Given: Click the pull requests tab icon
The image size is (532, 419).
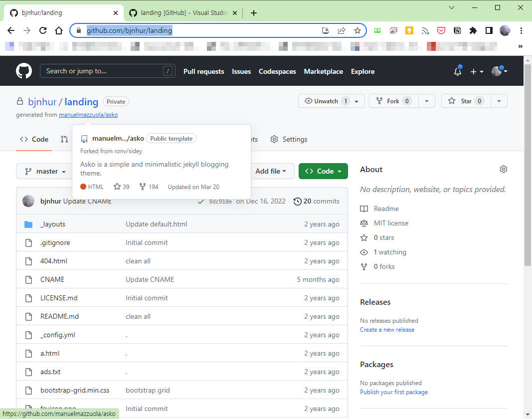Looking at the screenshot, I should point(64,139).
